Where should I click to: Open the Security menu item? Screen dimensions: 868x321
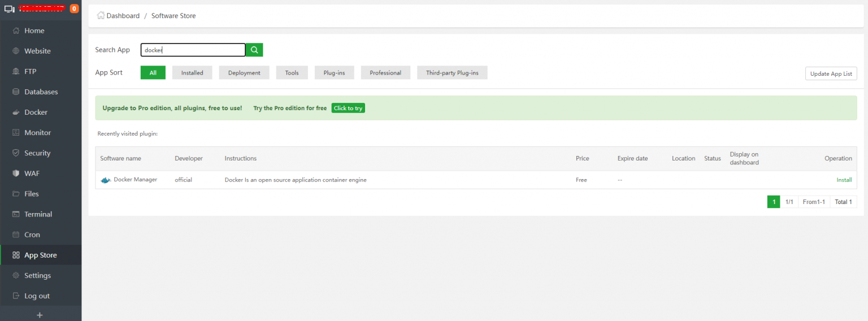[x=37, y=153]
